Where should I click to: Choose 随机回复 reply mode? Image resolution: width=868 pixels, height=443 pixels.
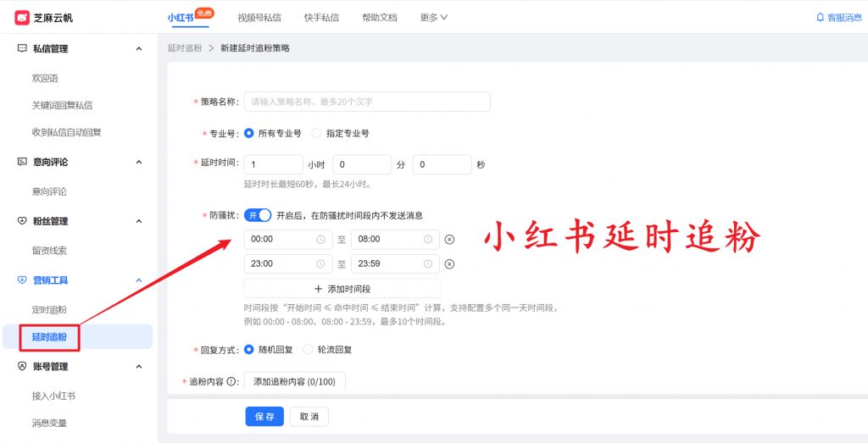point(249,350)
